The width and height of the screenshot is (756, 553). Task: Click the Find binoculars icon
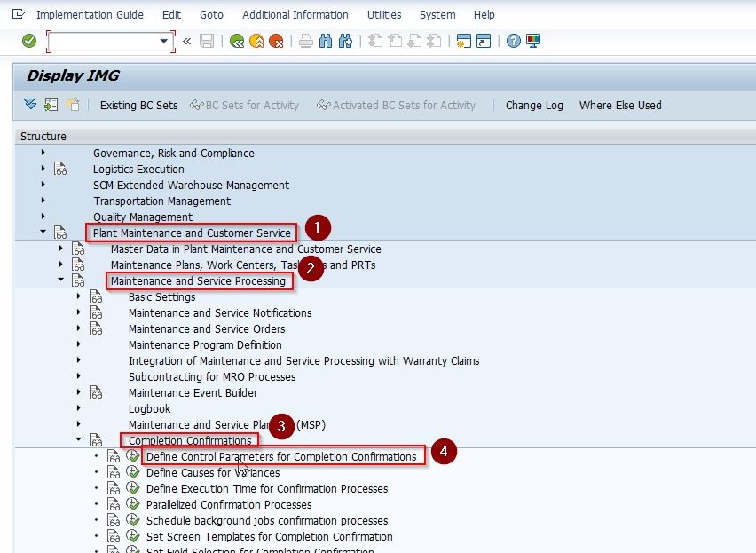tap(326, 41)
